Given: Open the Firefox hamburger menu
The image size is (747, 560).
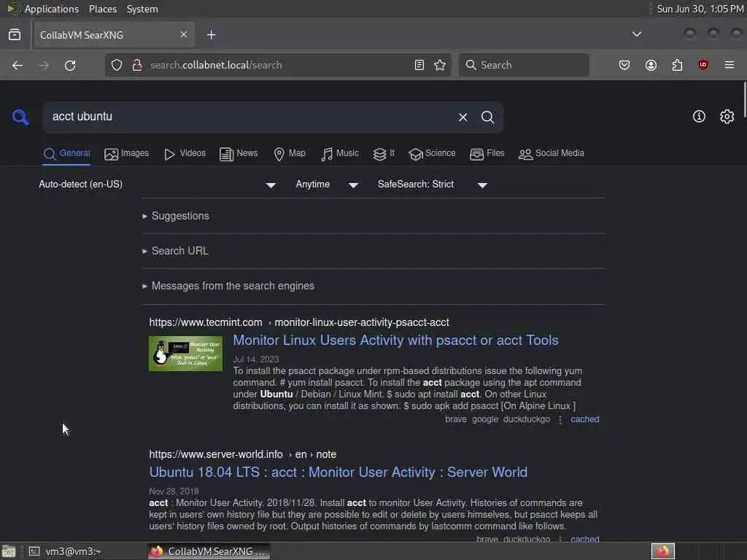Looking at the screenshot, I should tap(729, 65).
